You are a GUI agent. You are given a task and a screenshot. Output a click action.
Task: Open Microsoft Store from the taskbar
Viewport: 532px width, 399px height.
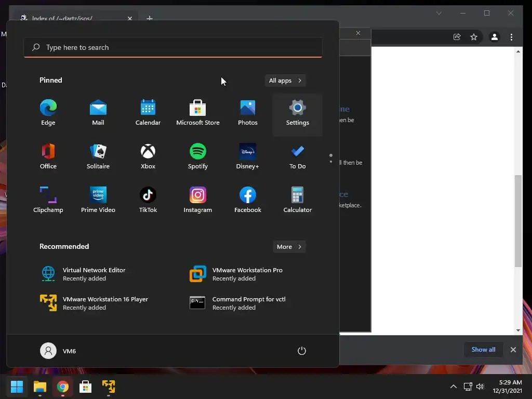86,387
